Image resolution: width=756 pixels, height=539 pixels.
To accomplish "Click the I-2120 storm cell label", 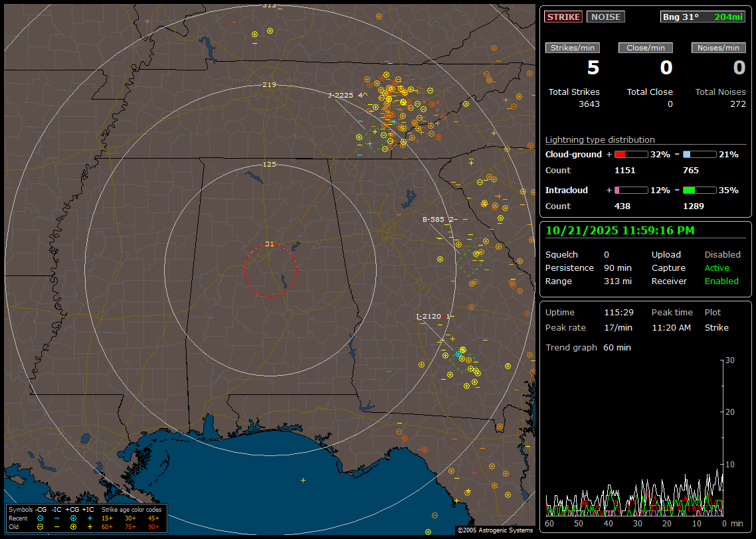I will (428, 317).
